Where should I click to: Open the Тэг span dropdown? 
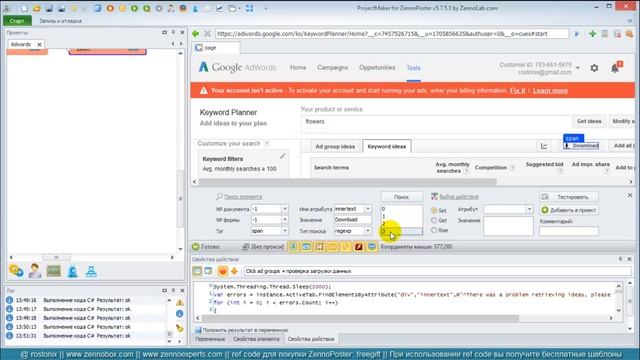[284, 231]
